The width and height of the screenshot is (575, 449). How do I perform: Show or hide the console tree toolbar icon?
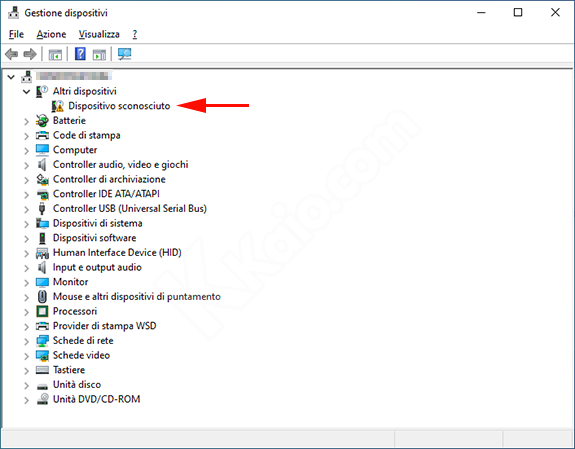(55, 55)
